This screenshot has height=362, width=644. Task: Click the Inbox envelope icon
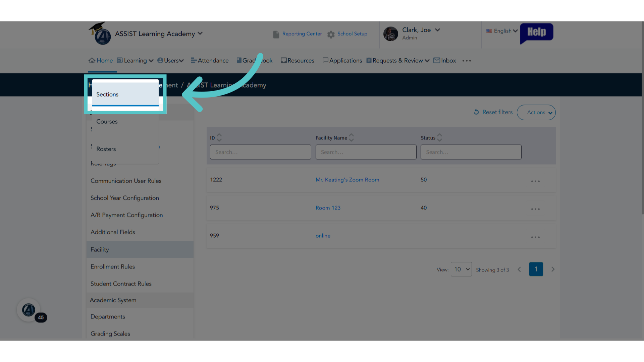click(437, 60)
